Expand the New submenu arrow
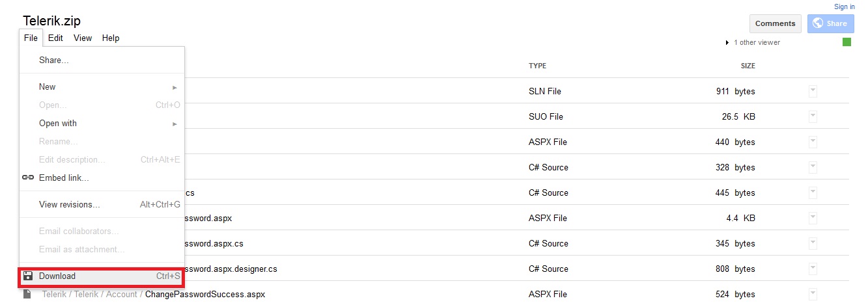The height and width of the screenshot is (305, 868). tap(175, 87)
